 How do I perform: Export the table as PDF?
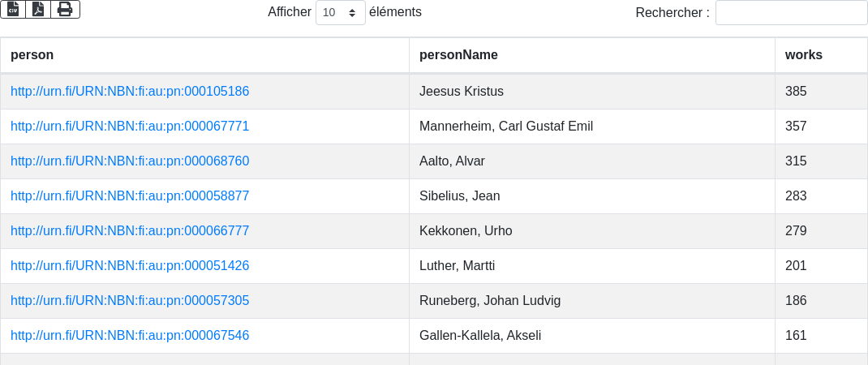point(38,9)
